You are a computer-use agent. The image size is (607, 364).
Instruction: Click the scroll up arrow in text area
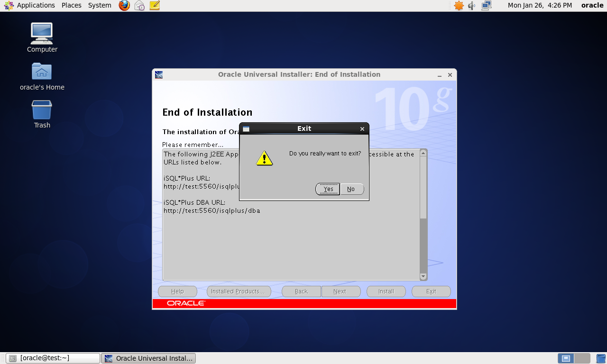click(423, 153)
